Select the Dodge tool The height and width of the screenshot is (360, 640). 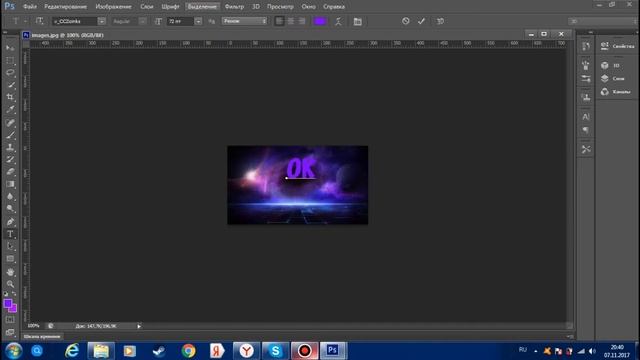pos(10,209)
